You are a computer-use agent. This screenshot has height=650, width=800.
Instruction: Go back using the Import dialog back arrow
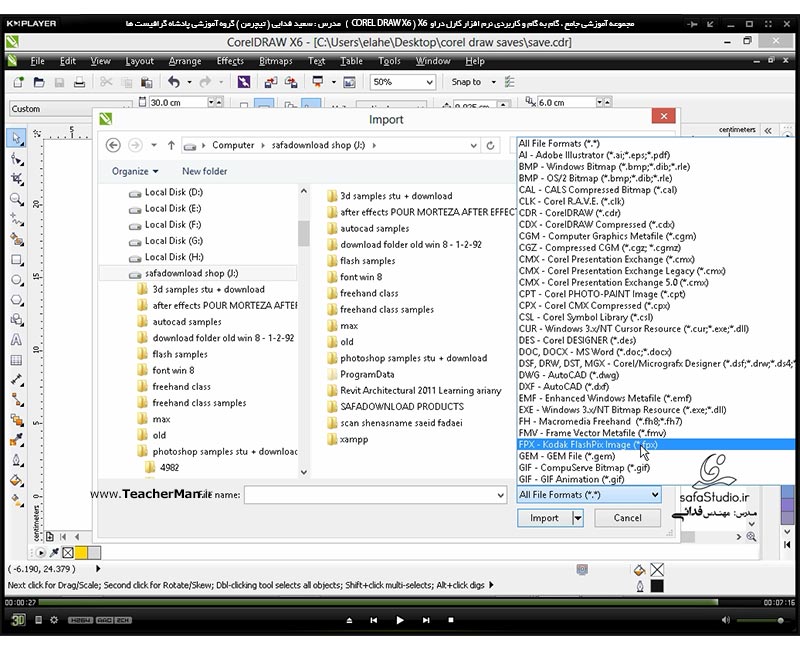pyautogui.click(x=113, y=145)
